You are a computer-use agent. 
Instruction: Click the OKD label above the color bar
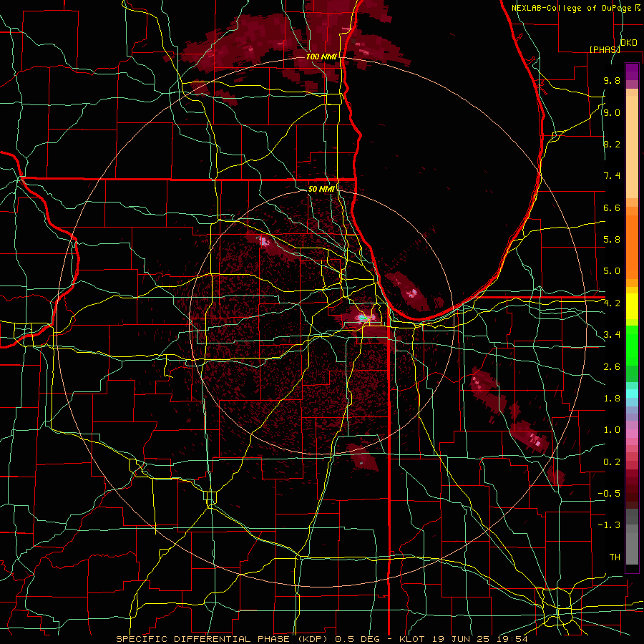(629, 43)
